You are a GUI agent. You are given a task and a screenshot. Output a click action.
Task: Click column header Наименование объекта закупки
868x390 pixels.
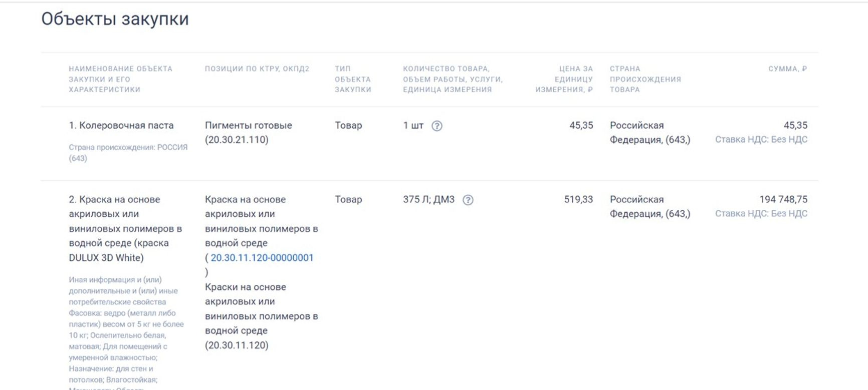tap(120, 79)
